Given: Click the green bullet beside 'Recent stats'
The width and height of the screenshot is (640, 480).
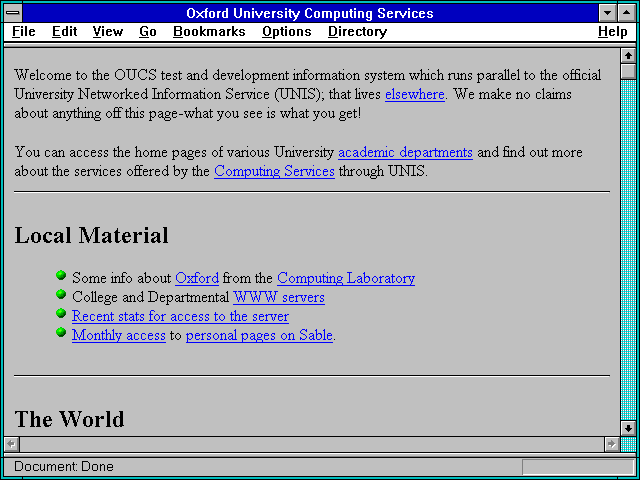Looking at the screenshot, I should point(61,313).
